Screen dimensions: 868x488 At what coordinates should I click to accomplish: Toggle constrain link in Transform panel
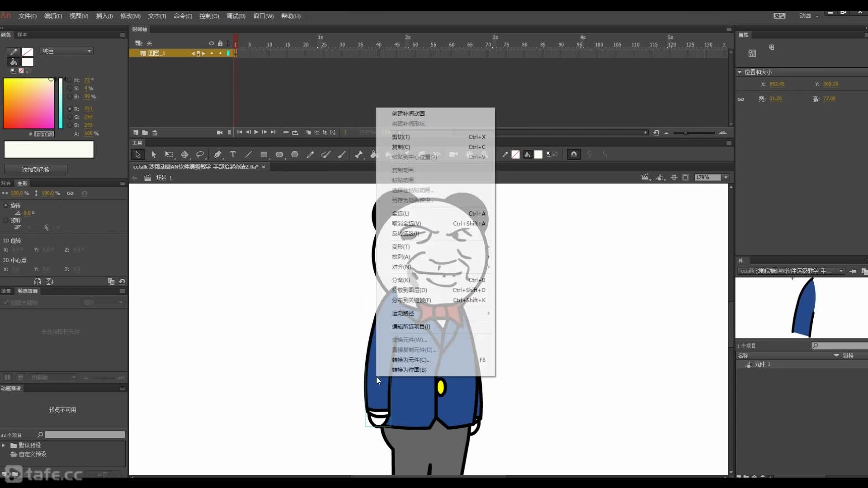tap(70, 193)
